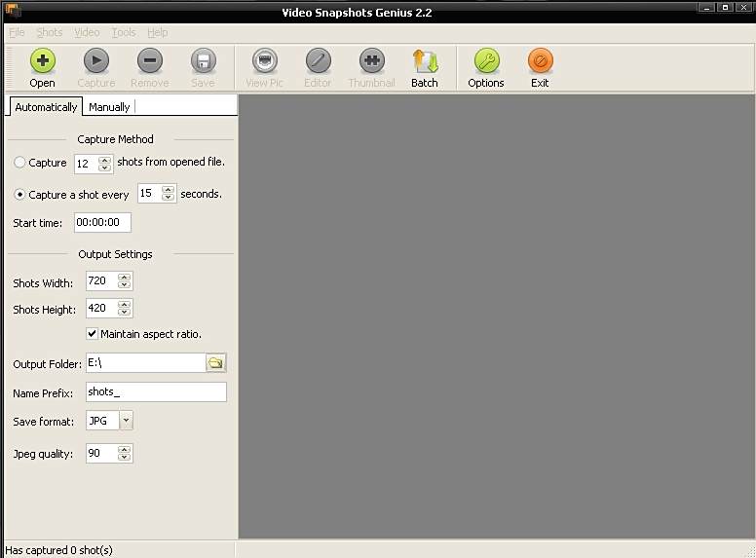
Task: Open Options wrench icon
Action: tap(486, 60)
